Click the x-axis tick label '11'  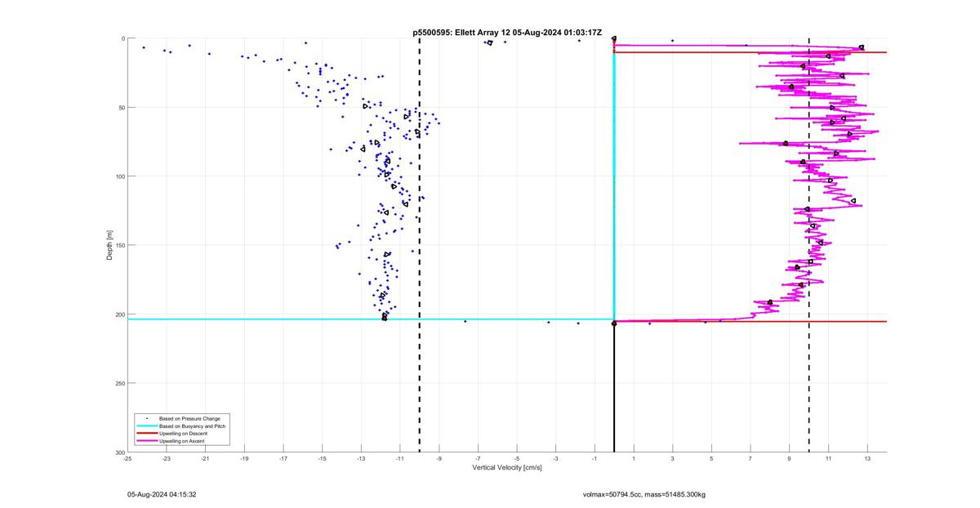point(828,459)
